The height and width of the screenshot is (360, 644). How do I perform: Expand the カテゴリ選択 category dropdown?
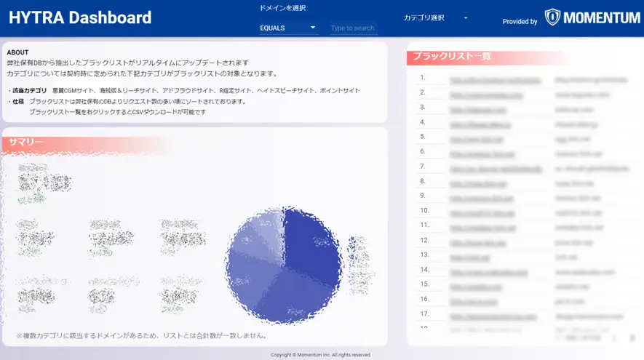point(436,18)
